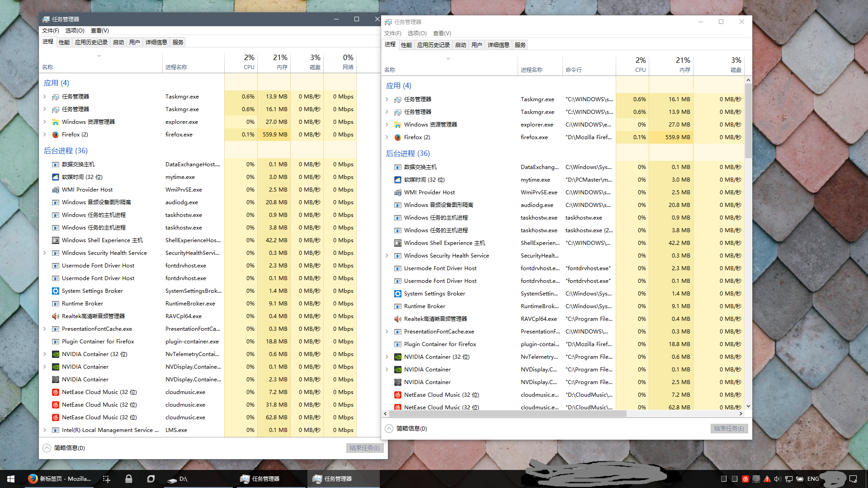The height and width of the screenshot is (488, 868).
Task: Click Firefox icon in left task manager list
Action: [x=56, y=135]
